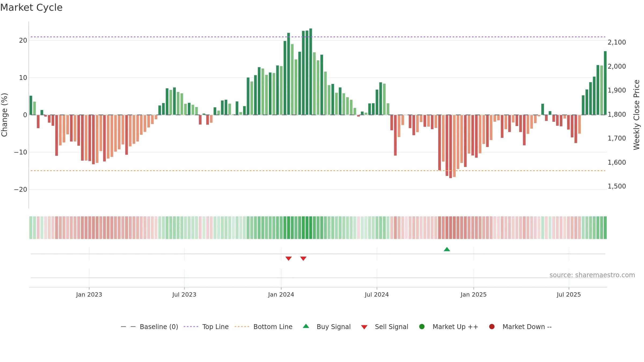Toggle the Top Line legend entry
Screen dimensions: 644x362
tap(206, 327)
